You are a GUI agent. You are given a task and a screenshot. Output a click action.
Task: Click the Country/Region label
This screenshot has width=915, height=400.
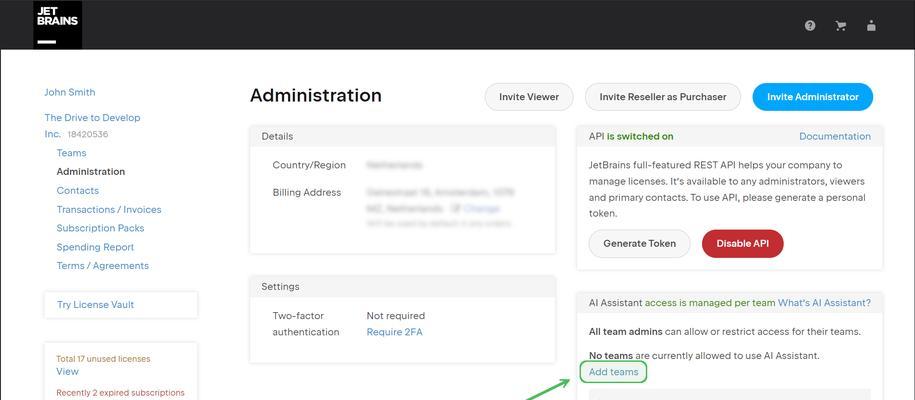tap(309, 165)
